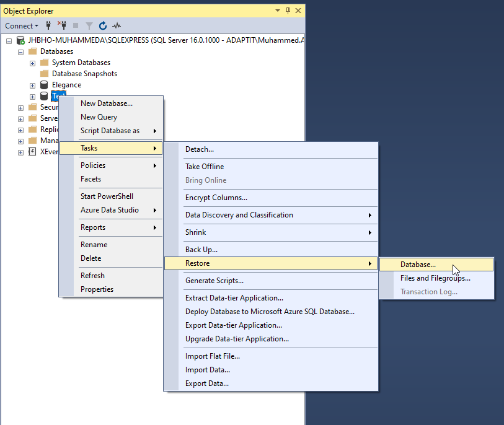Toggle the Auto Hide pin icon
Viewport: 504px width, 425px height.
tap(288, 11)
